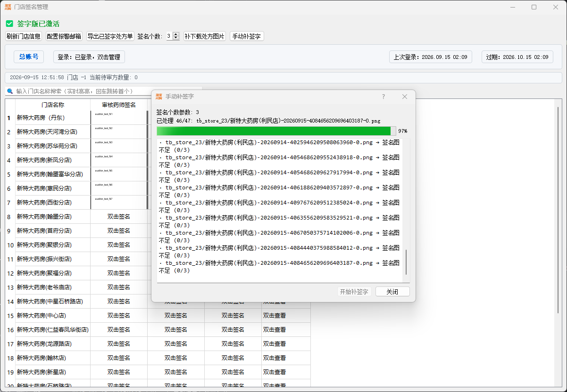This screenshot has height=392, width=567.
Task: Click the 上次登录 timestamp button
Action: [x=431, y=57]
